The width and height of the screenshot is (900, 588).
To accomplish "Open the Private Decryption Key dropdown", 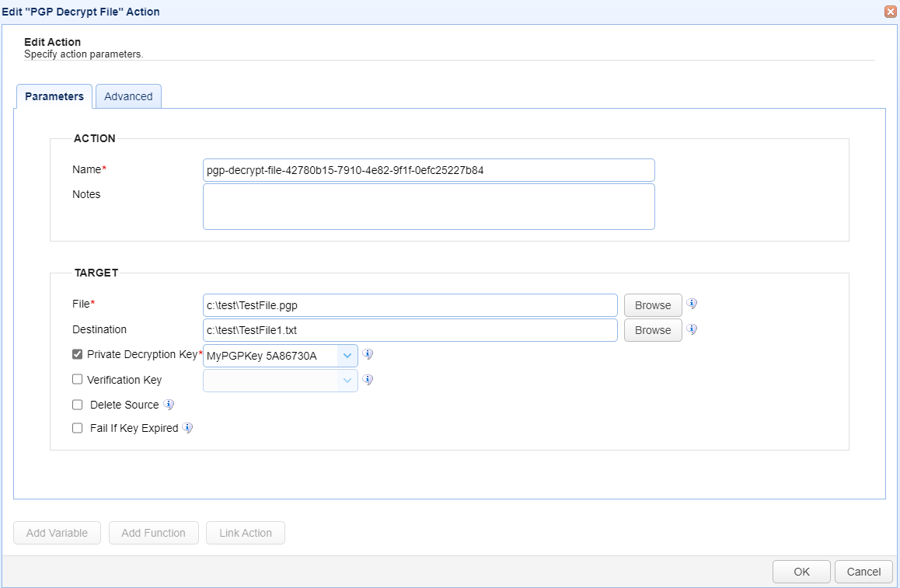I will pyautogui.click(x=347, y=356).
